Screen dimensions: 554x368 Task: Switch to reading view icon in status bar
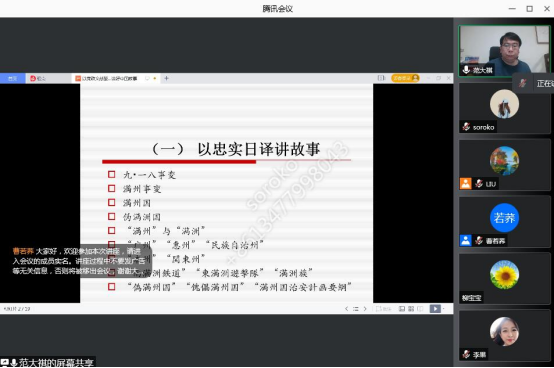[x=420, y=309]
